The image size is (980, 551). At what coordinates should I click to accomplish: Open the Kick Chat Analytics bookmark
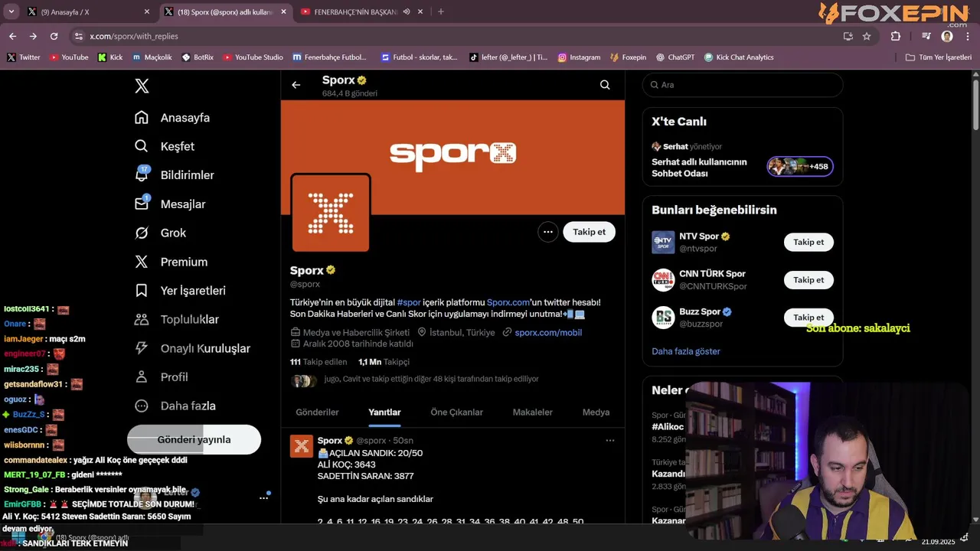pyautogui.click(x=739, y=57)
